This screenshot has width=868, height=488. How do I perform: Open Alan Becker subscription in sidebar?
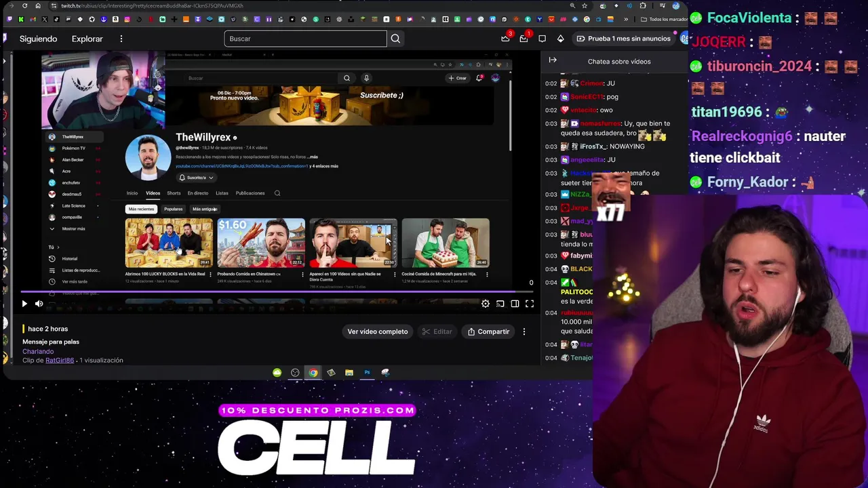pyautogui.click(x=73, y=159)
